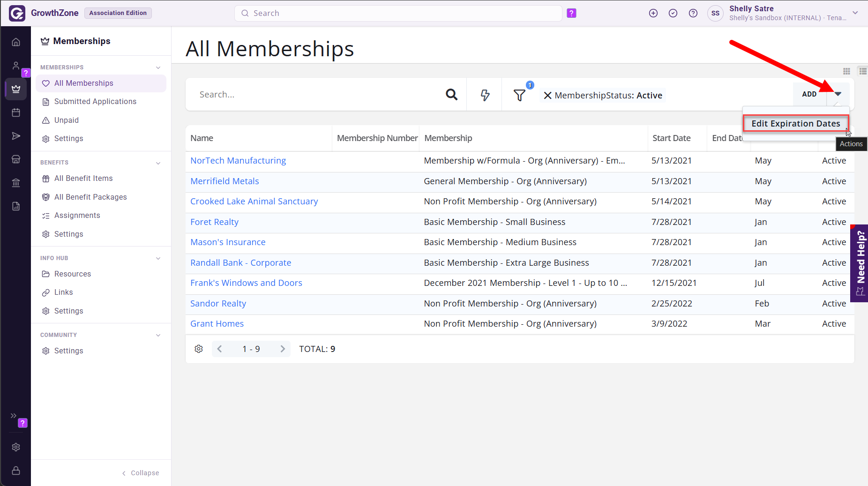Screen dimensions: 868x486
Task: Collapse the sidebar via Collapse
Action: click(141, 473)
